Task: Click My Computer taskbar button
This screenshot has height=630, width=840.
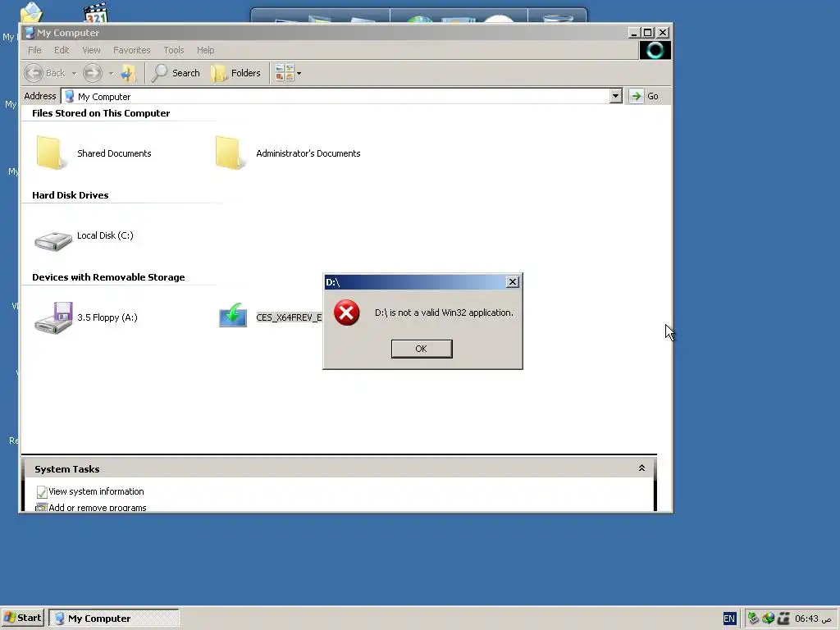Action: click(x=113, y=618)
